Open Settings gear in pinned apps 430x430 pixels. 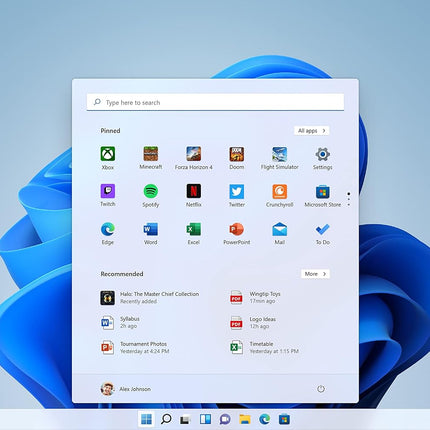pos(322,158)
